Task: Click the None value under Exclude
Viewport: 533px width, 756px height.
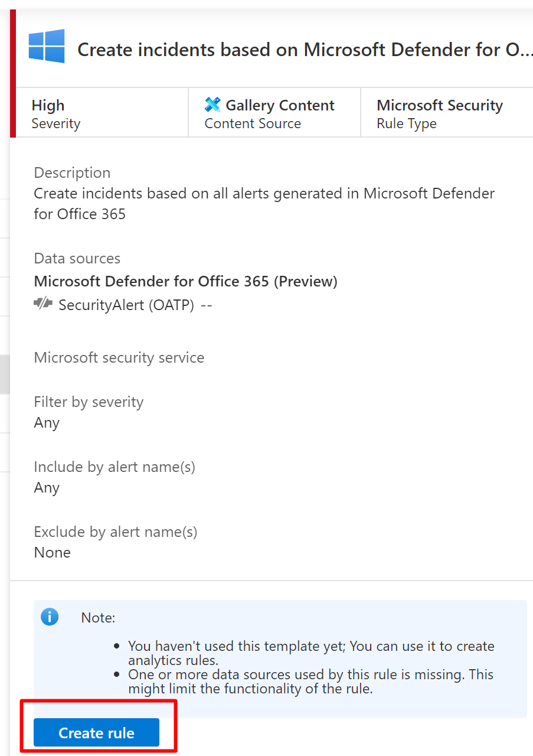Action: [52, 552]
